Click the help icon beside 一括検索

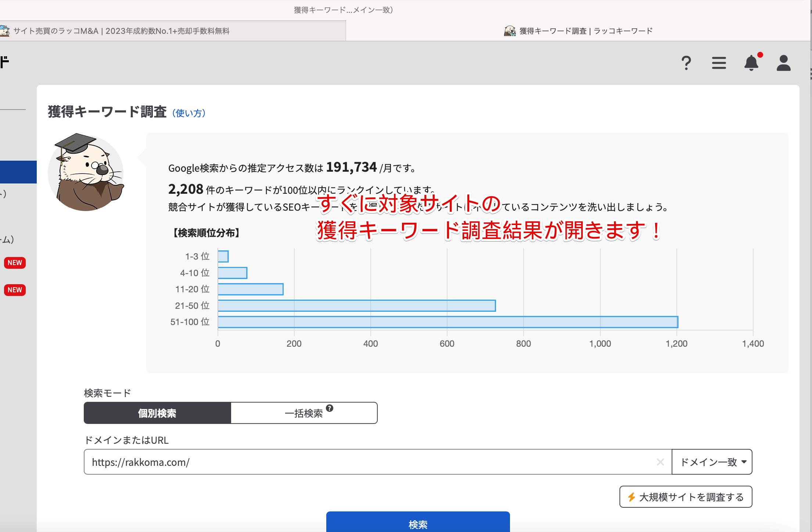point(330,408)
